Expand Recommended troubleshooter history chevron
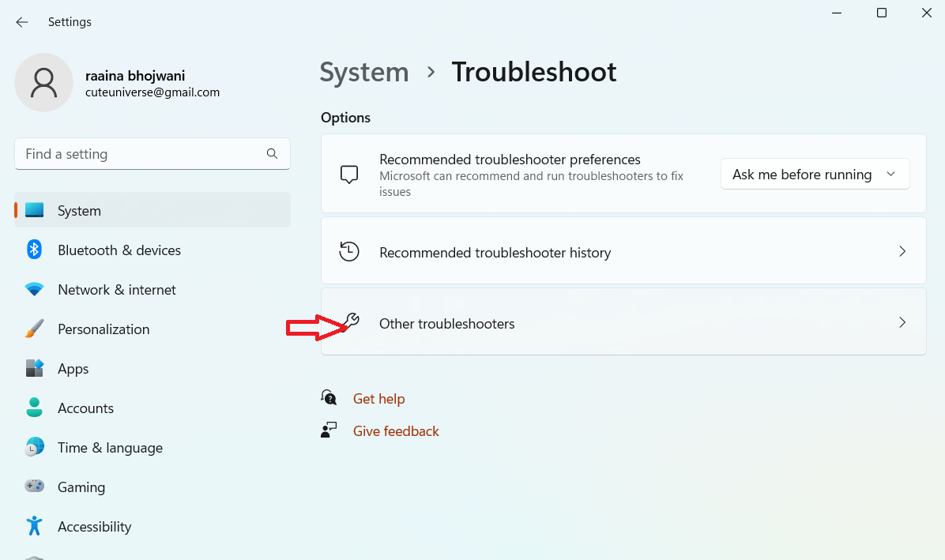This screenshot has width=945, height=560. 902,252
